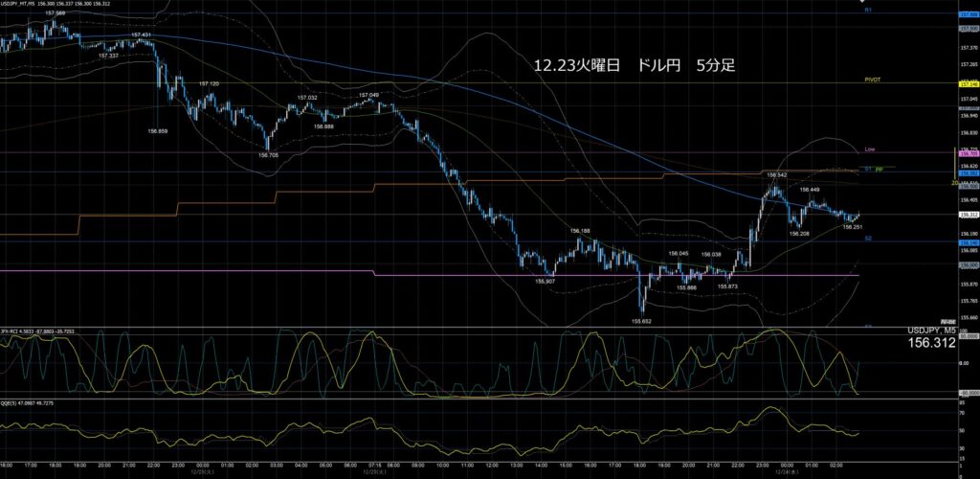The height and width of the screenshot is (479, 980).
Task: Click the pink Low level label
Action: (869, 149)
